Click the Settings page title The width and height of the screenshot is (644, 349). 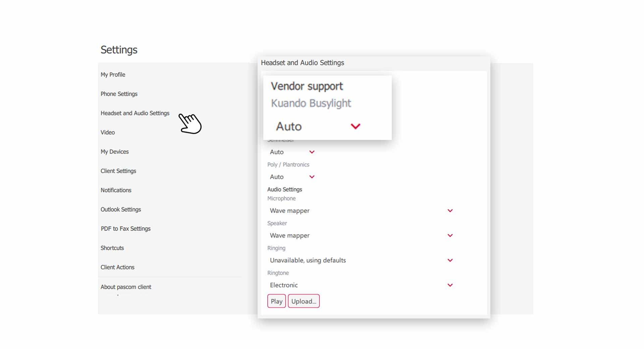[x=119, y=50]
